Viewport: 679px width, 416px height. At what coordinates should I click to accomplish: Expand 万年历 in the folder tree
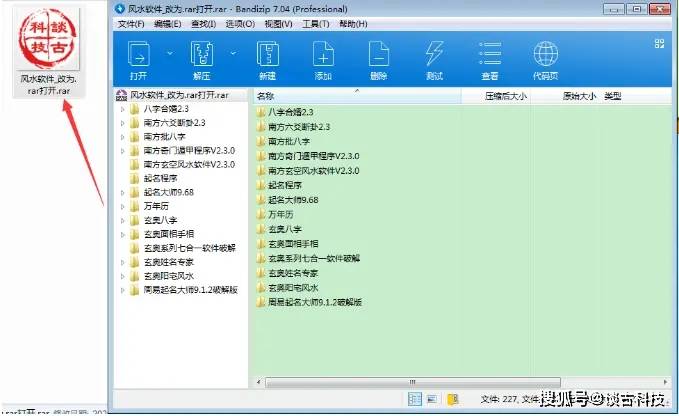point(123,206)
